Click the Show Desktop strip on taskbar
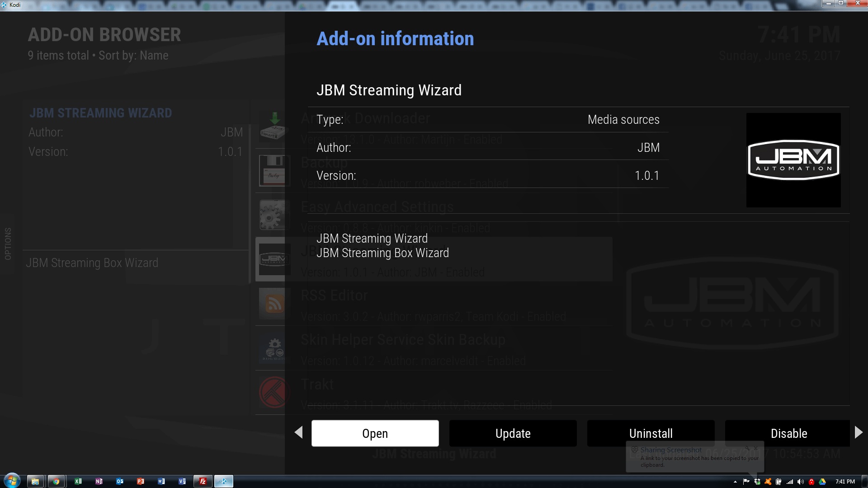The width and height of the screenshot is (868, 488). click(864, 481)
